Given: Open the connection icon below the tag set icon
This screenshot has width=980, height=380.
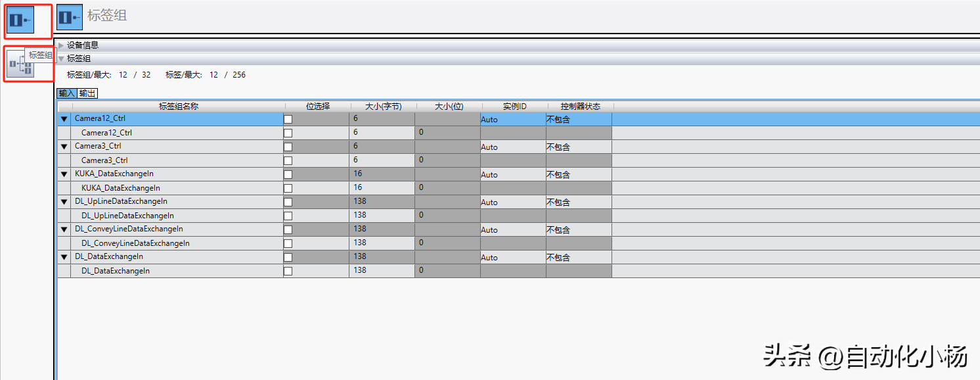Looking at the screenshot, I should pos(20,64).
